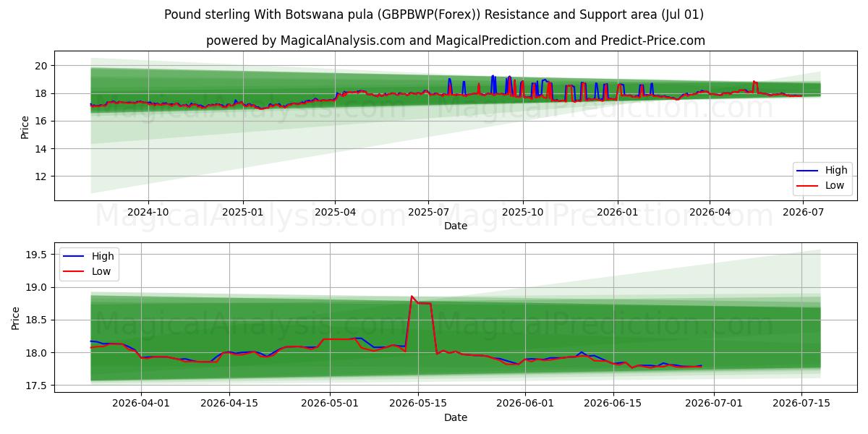This screenshot has width=868, height=434.
Task: Click the '2026-04' x-axis label in the top chart
Action: point(710,211)
